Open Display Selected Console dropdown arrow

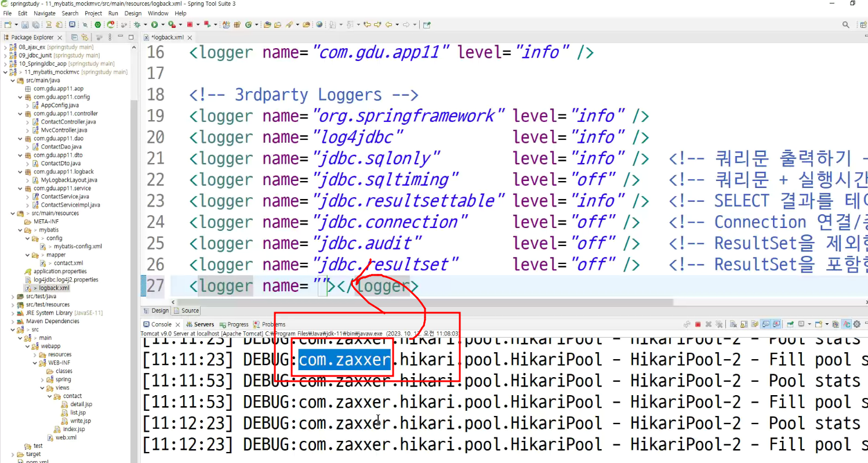click(809, 324)
